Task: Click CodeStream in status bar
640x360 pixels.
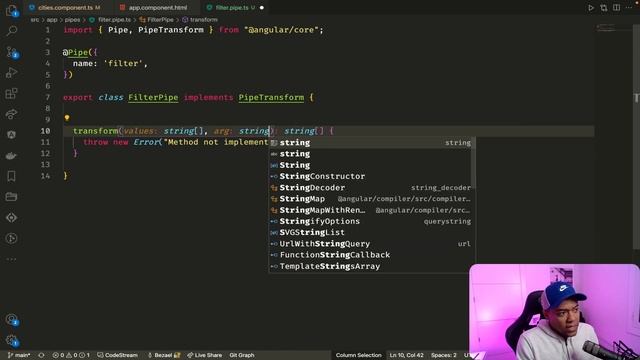Action: pyautogui.click(x=118, y=355)
